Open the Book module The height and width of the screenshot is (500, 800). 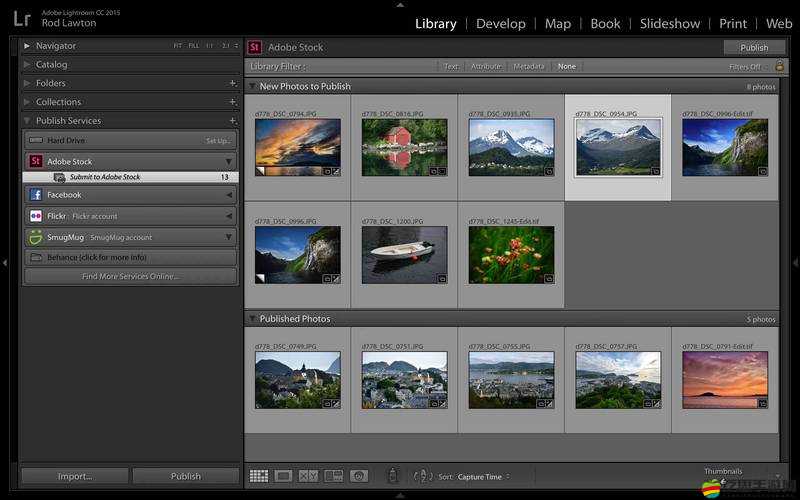[x=606, y=23]
